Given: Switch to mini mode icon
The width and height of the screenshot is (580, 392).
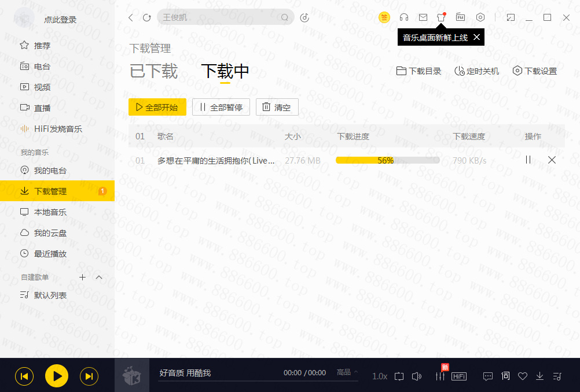Looking at the screenshot, I should coord(511,17).
